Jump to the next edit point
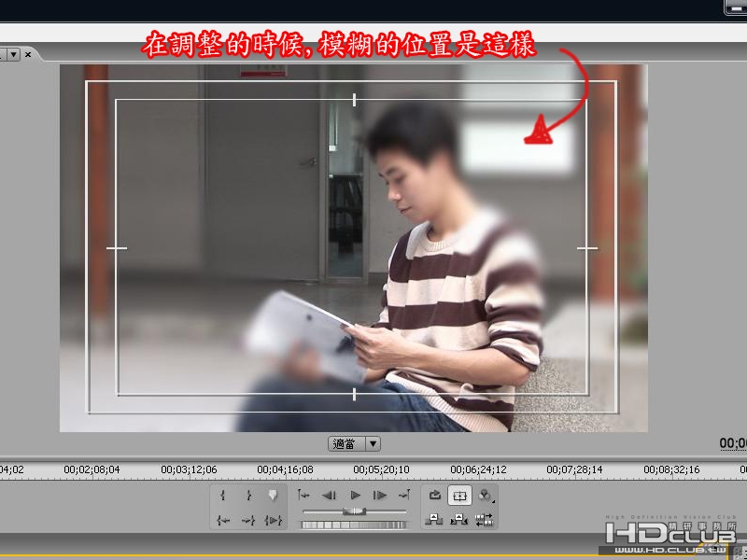This screenshot has width=747, height=560. [x=404, y=496]
